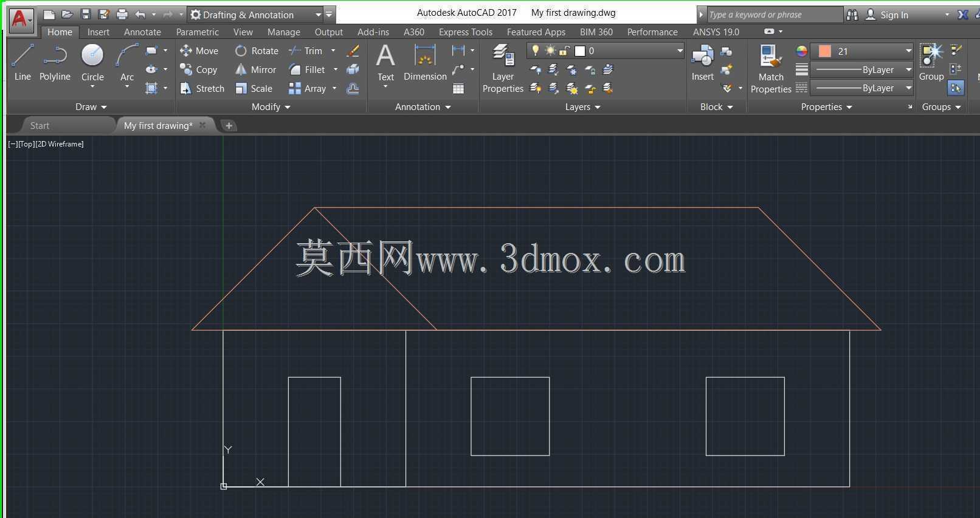Select the Line draw tool
Screen dimensions: 980x518
pos(22,63)
